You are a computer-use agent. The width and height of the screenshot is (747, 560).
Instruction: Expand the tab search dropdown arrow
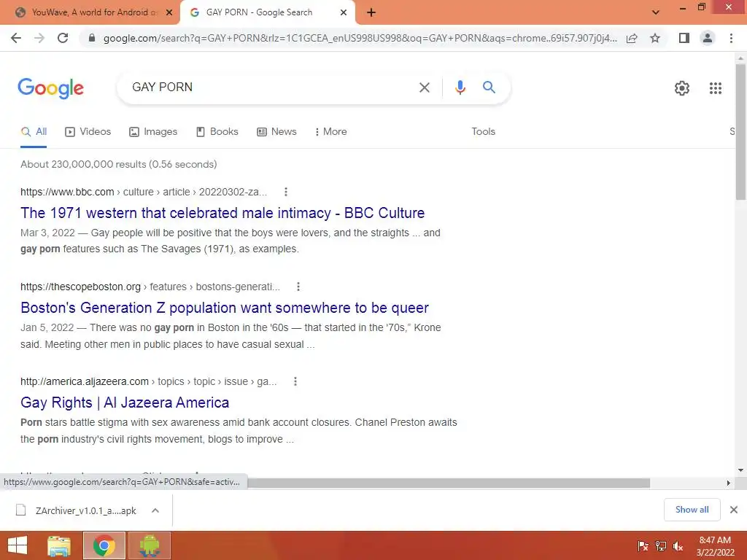pyautogui.click(x=656, y=12)
